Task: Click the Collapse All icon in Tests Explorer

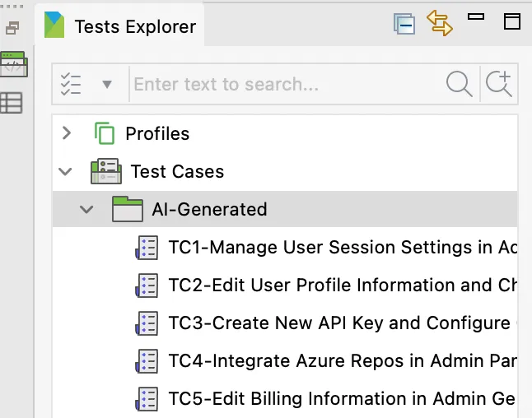Action: click(404, 24)
